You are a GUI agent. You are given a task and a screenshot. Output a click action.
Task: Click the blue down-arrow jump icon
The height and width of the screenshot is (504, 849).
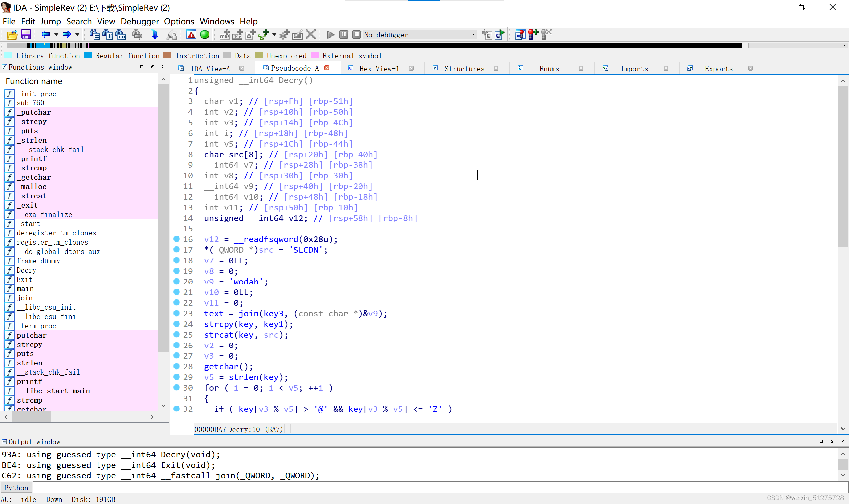155,34
